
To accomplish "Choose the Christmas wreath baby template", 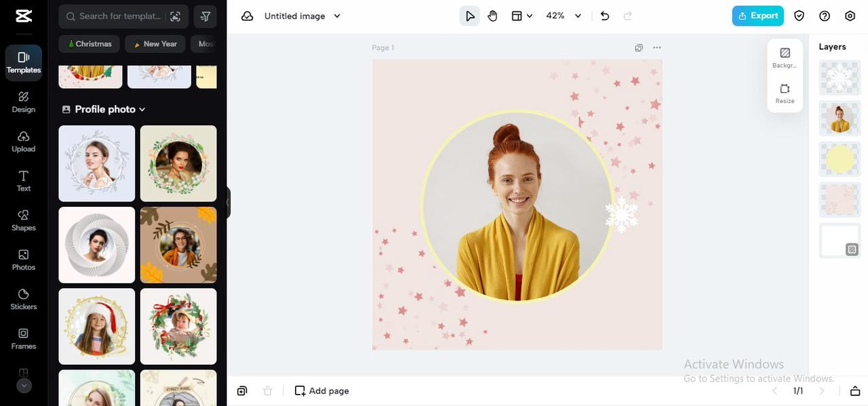I will [x=178, y=326].
